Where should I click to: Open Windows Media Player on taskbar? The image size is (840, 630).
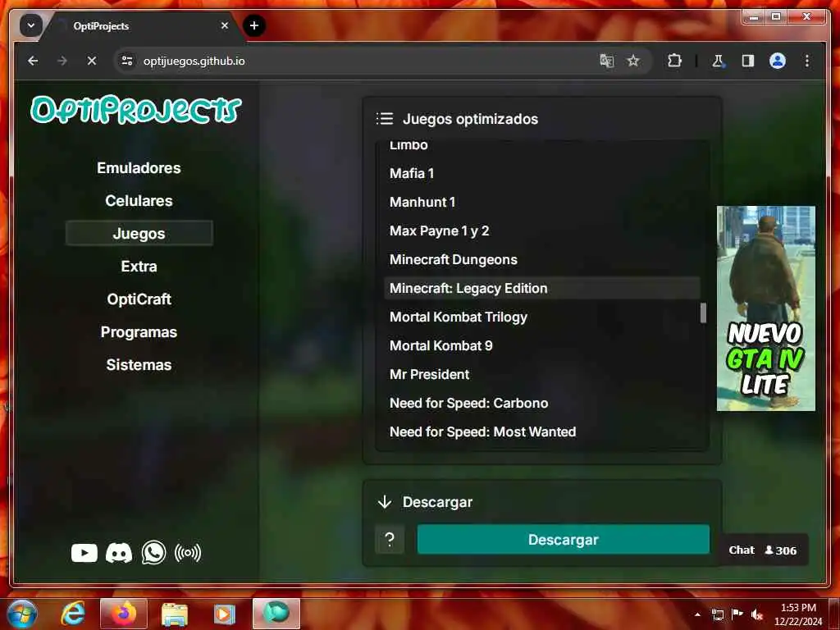[x=225, y=614]
